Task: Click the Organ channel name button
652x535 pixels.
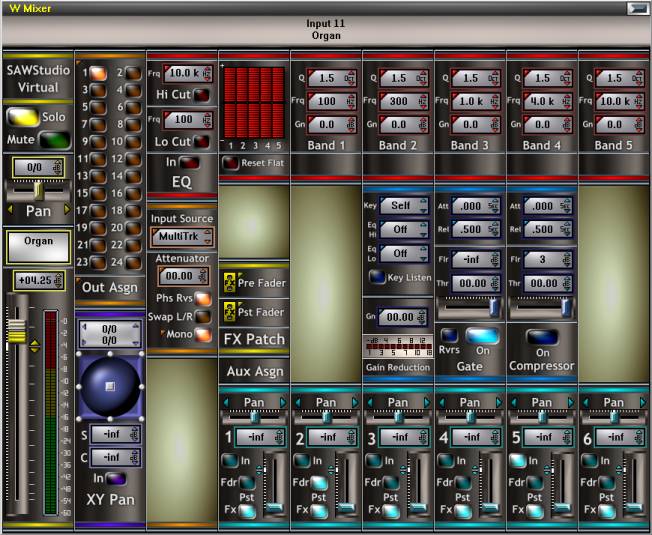Action: tap(39, 244)
